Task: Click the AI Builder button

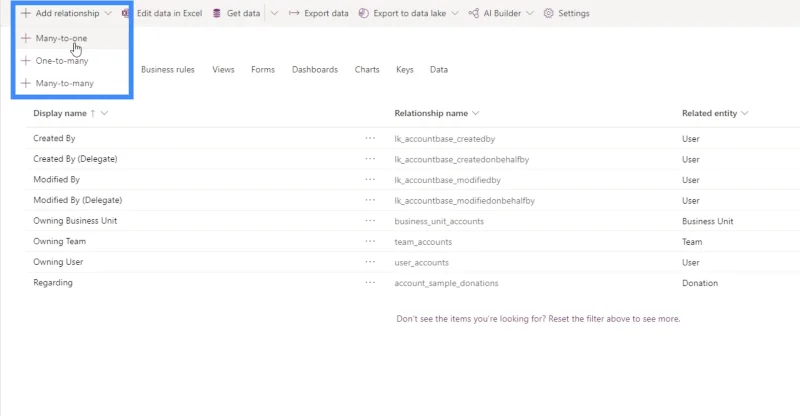Action: pos(501,13)
